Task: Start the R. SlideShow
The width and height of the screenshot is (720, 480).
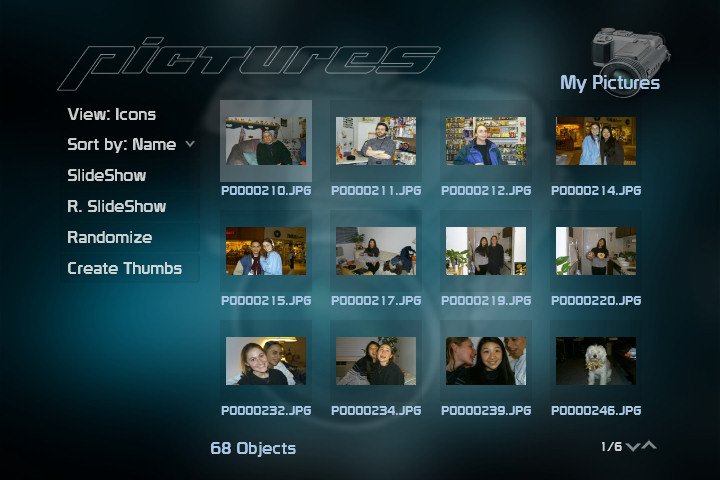Action: click(117, 206)
